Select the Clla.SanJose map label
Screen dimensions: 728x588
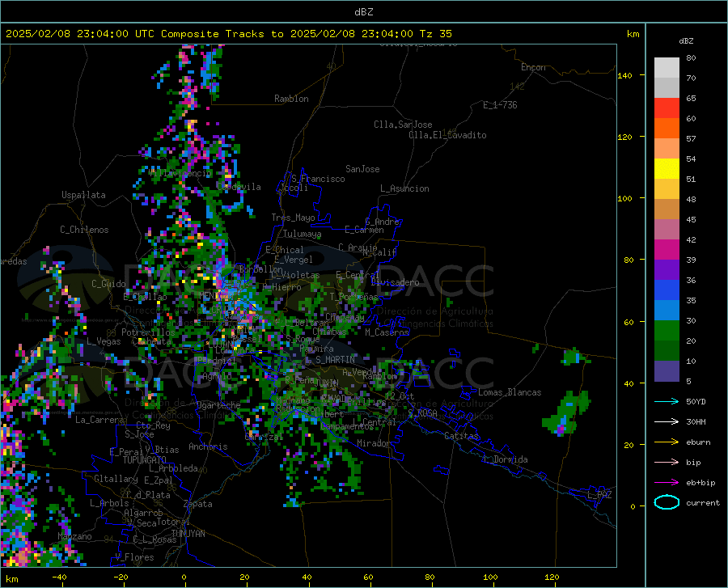coord(403,125)
